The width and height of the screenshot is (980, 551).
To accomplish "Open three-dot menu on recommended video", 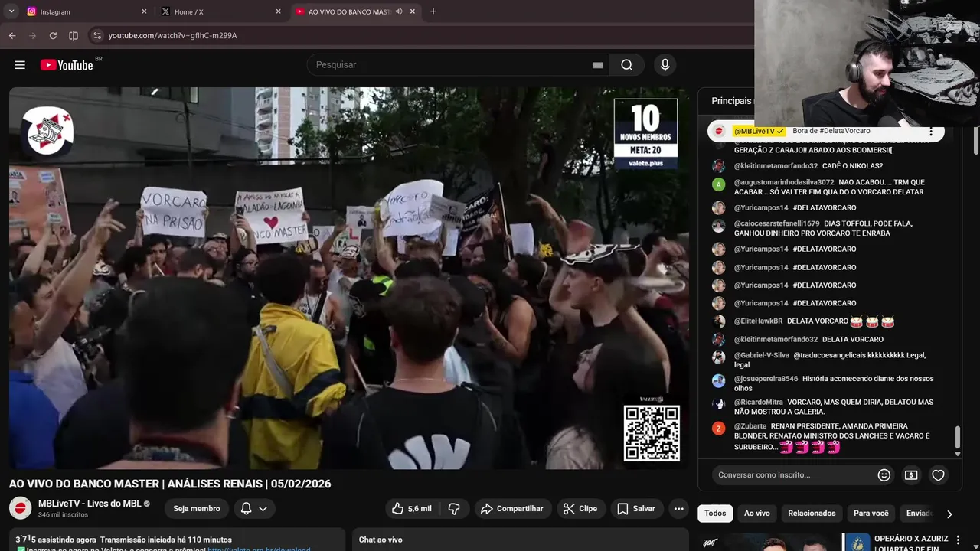I will (958, 540).
